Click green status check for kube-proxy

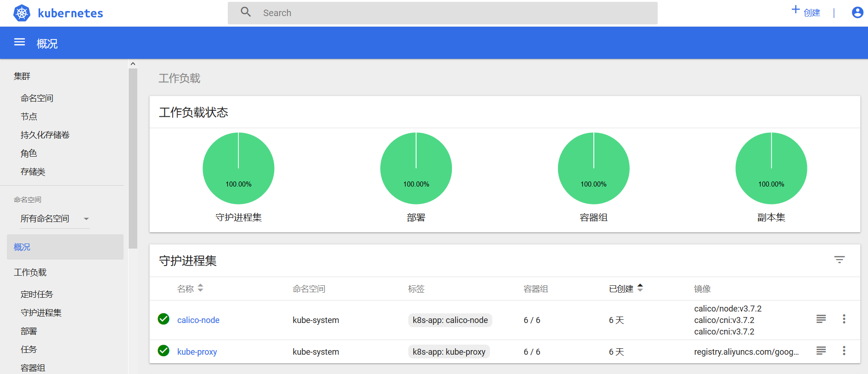163,351
